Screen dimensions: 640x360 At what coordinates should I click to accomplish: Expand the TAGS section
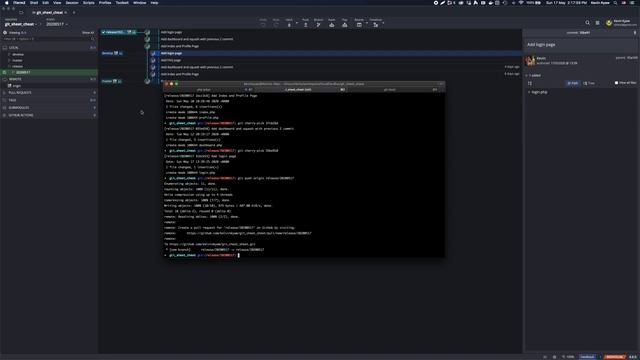coord(49,100)
